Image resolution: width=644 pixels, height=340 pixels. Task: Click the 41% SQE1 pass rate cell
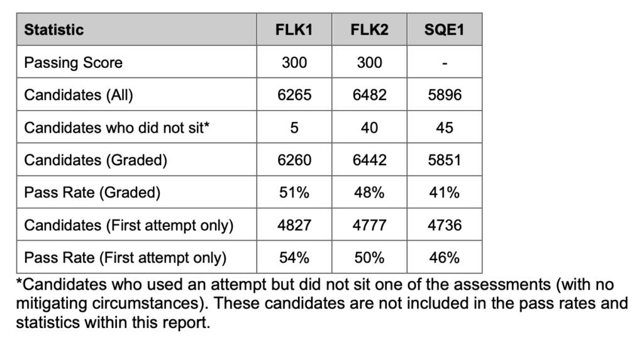click(444, 193)
